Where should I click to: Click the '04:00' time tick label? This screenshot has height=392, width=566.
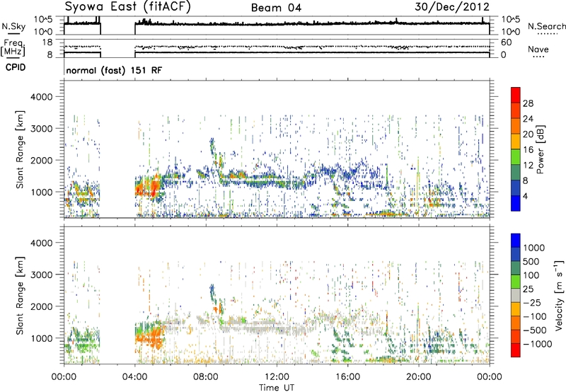(134, 377)
